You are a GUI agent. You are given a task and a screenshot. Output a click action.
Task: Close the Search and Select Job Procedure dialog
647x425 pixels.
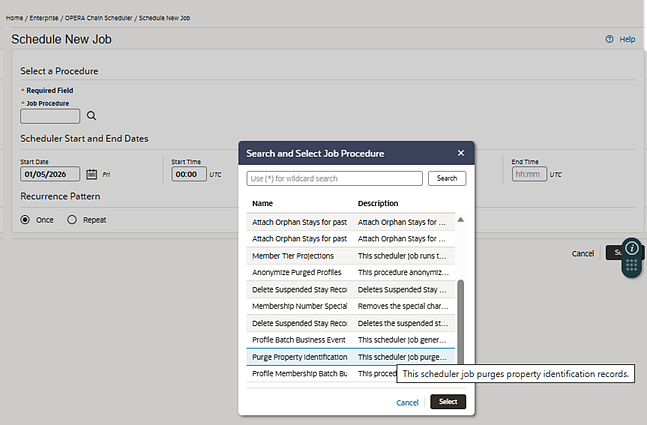click(461, 153)
